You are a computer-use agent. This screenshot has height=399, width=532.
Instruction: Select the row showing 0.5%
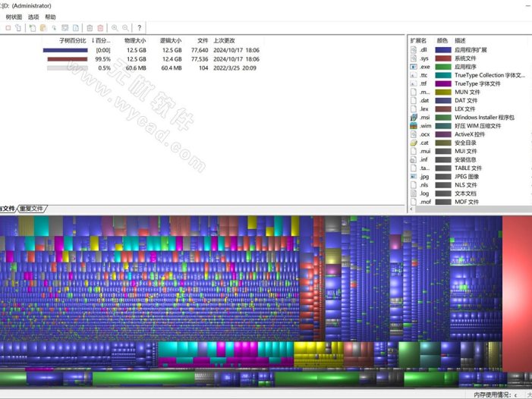point(151,68)
